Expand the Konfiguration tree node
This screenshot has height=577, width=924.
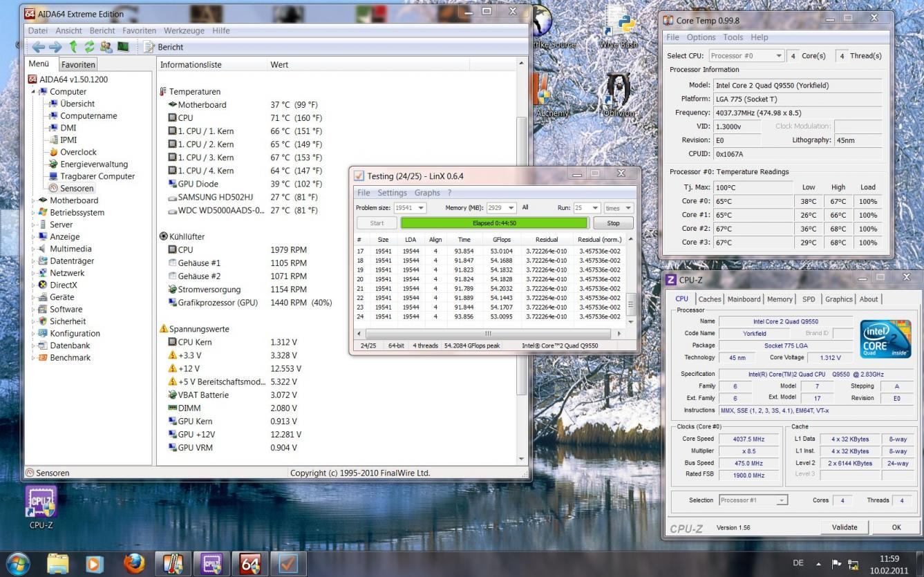33,333
